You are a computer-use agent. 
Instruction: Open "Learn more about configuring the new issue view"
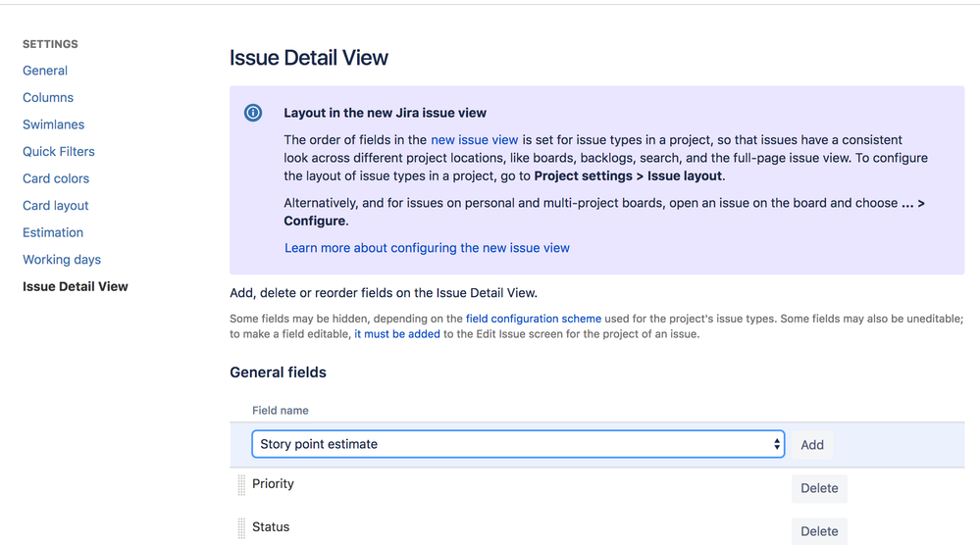427,248
